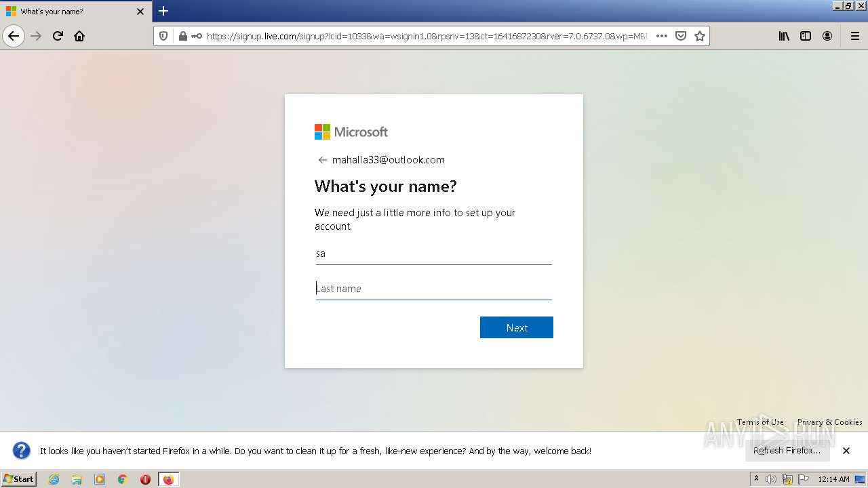The height and width of the screenshot is (488, 868).
Task: Click the Microsoft logo
Action: point(351,131)
